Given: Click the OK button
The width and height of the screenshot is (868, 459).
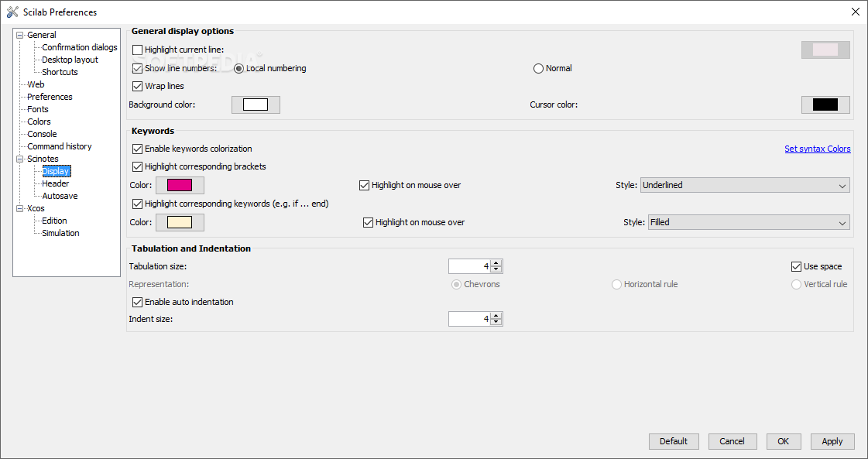Looking at the screenshot, I should tap(783, 441).
